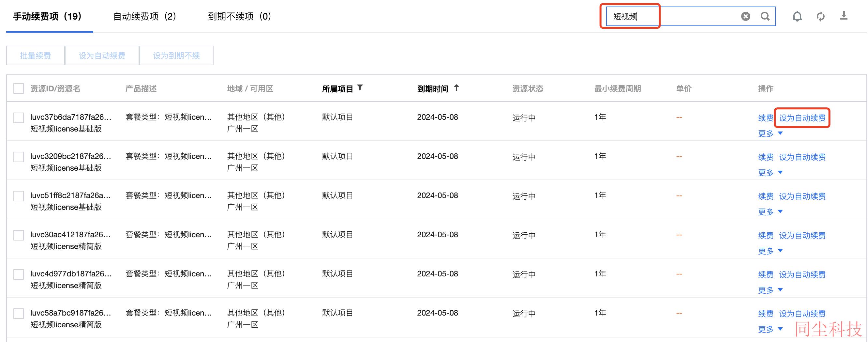Image resolution: width=868 pixels, height=342 pixels.
Task: Expand 更多 for luvc30ac412187fa26 row
Action: point(770,251)
